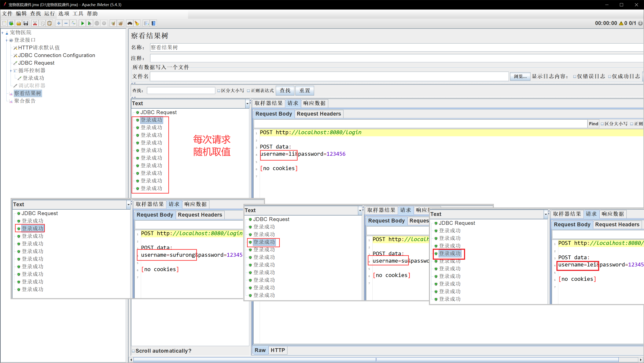Click the 重置 button
The image size is (644, 363).
click(305, 90)
